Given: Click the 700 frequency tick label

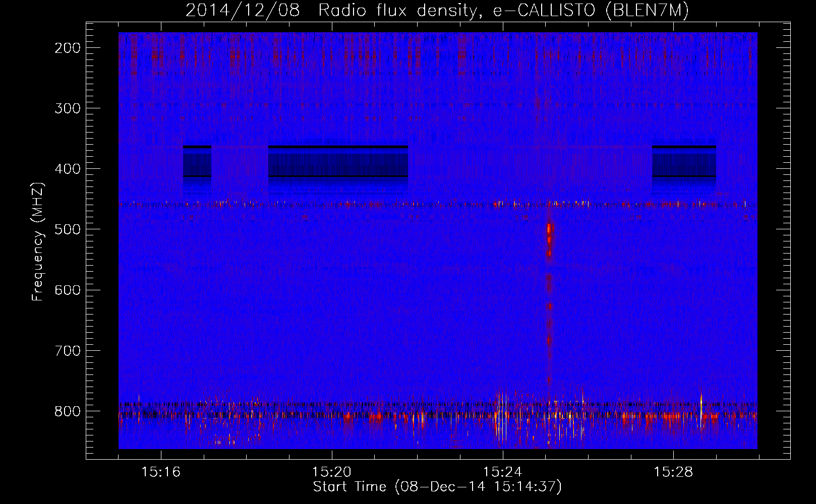Looking at the screenshot, I should [x=67, y=350].
